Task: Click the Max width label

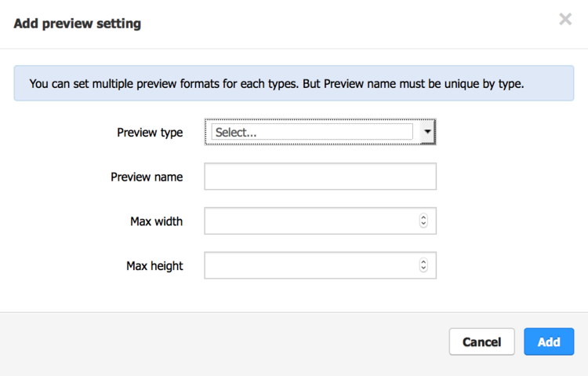Action: click(156, 221)
